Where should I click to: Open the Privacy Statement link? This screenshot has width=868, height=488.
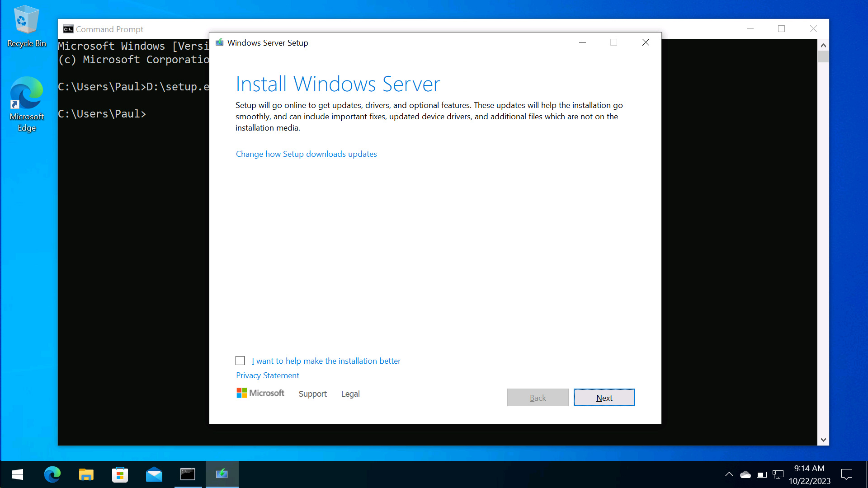(x=267, y=375)
